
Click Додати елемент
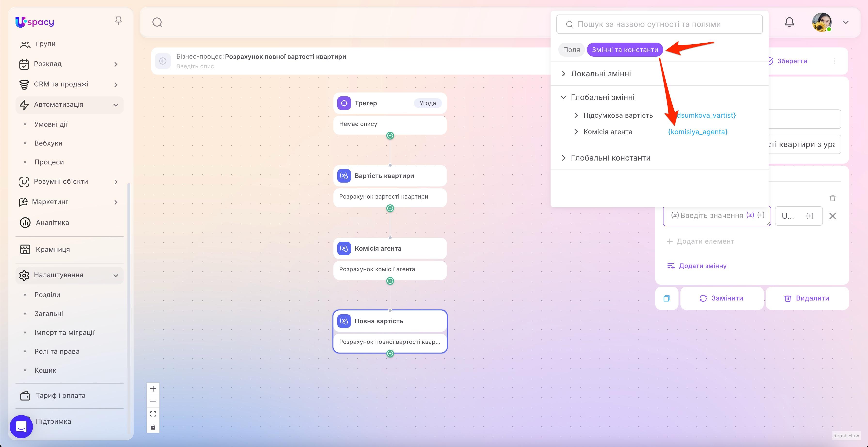[700, 241]
